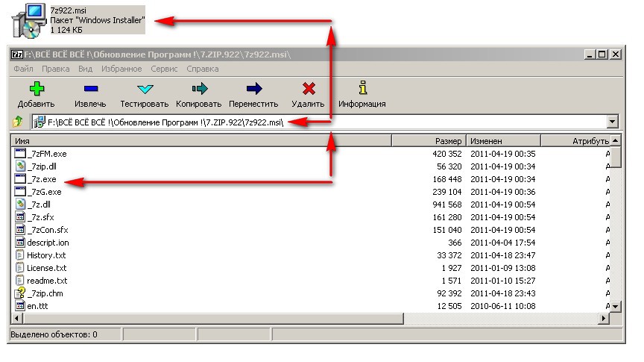Click the up-folder icon beside the address bar
This screenshot has height=362, width=644.
pos(18,122)
